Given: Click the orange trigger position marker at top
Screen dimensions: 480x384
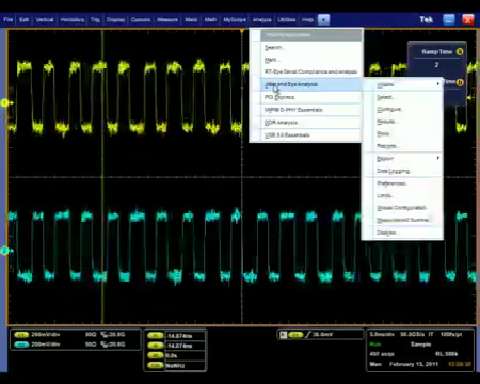Looking at the screenshot, I should pyautogui.click(x=242, y=31).
